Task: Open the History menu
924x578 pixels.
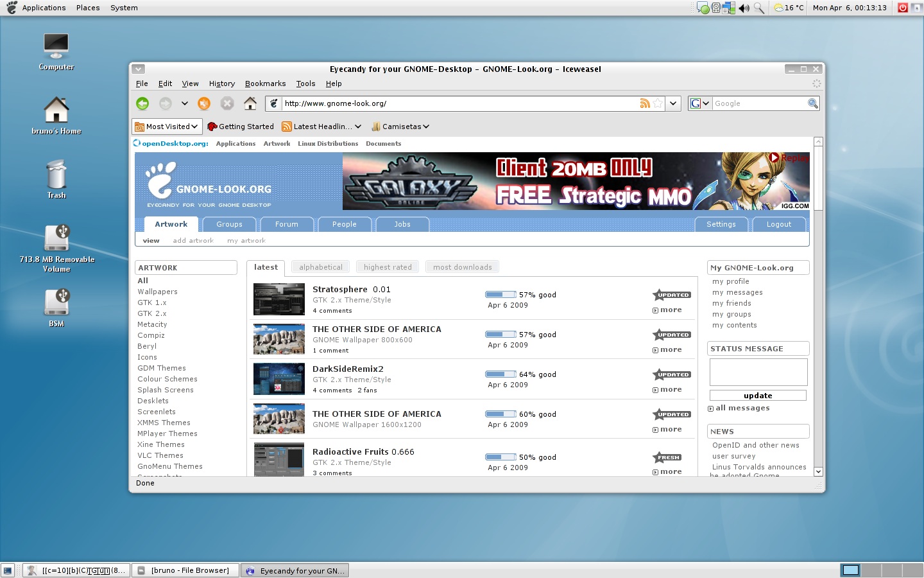Action: pyautogui.click(x=222, y=83)
